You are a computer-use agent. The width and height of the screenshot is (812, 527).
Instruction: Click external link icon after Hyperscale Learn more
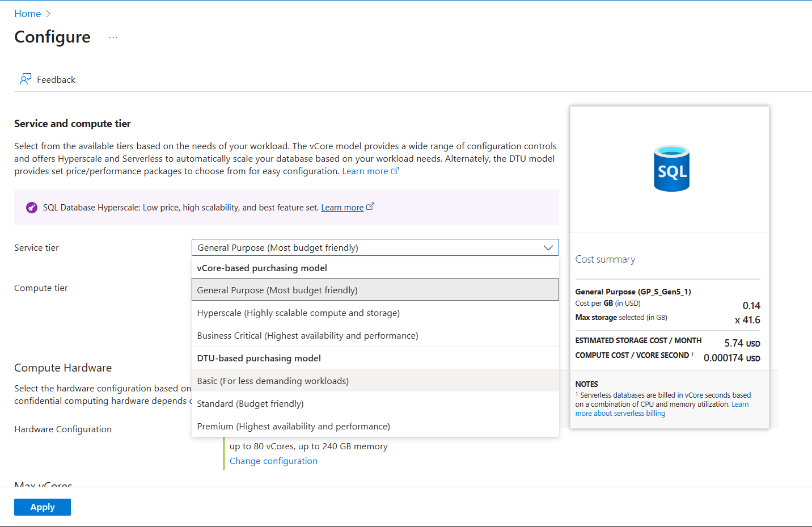click(370, 207)
